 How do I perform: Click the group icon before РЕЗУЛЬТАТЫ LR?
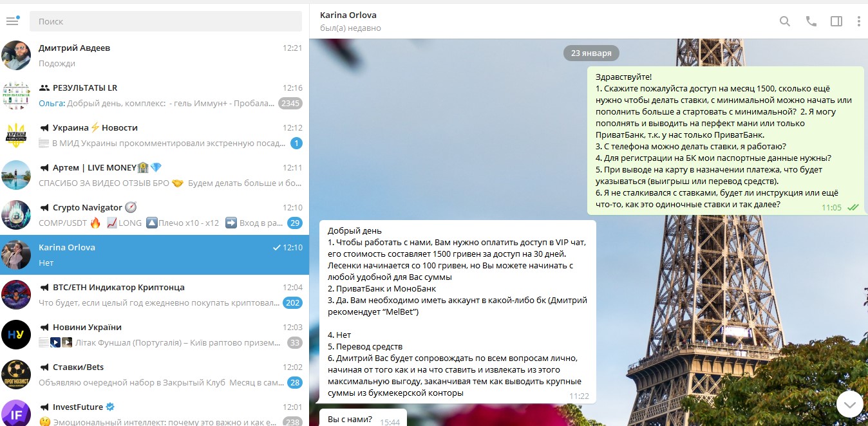point(44,88)
